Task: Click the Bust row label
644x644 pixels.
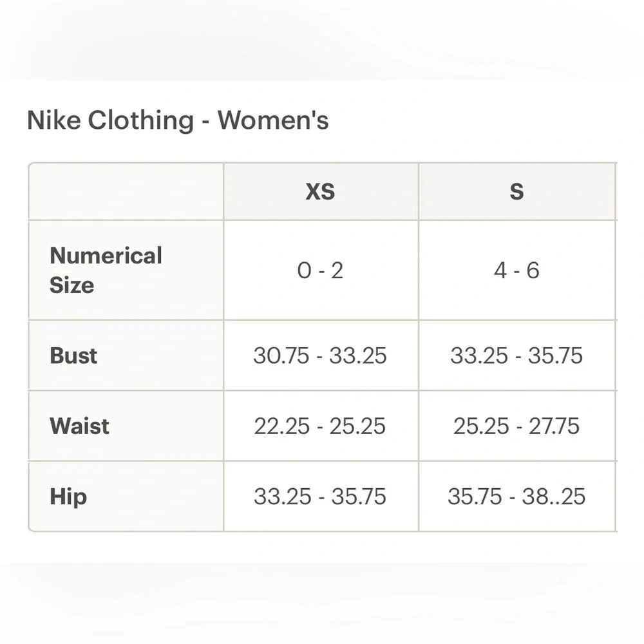Action: [x=73, y=355]
